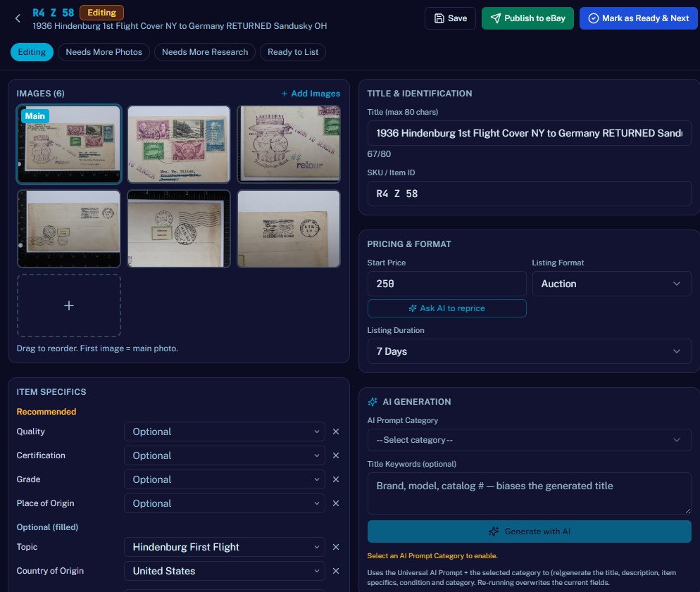Remove the Grade item specific
The width and height of the screenshot is (700, 592).
coord(336,479)
